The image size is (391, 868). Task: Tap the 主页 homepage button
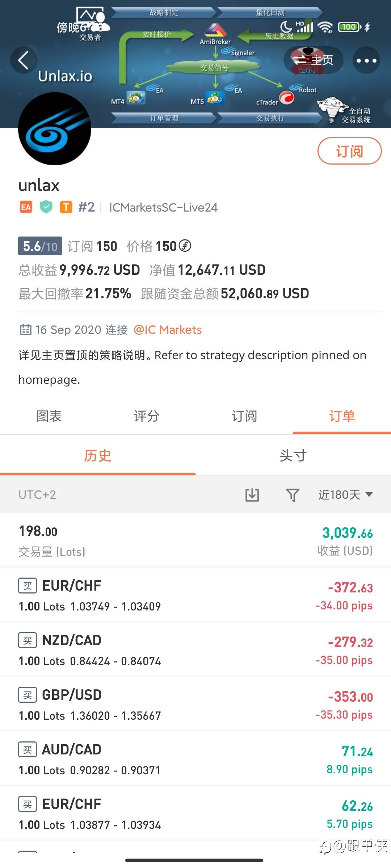coord(313,60)
